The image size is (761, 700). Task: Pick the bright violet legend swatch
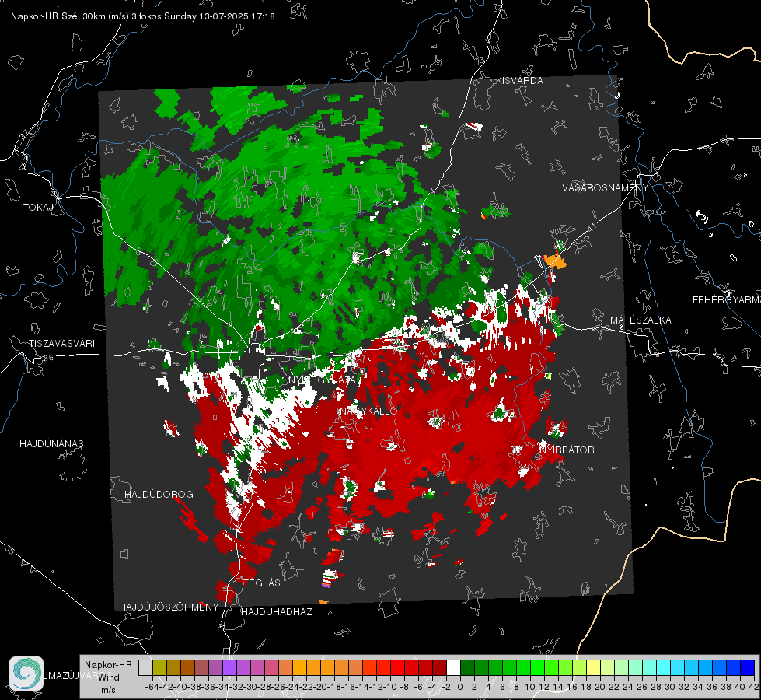[x=229, y=667]
